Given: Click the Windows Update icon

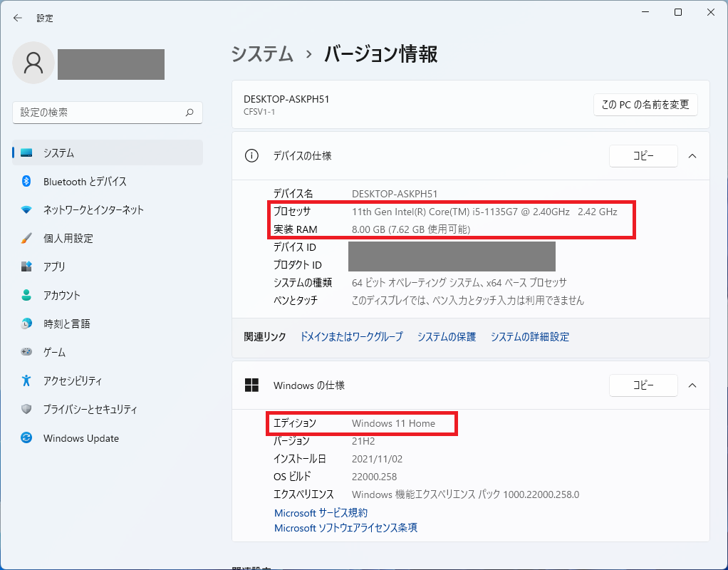Looking at the screenshot, I should (26, 438).
